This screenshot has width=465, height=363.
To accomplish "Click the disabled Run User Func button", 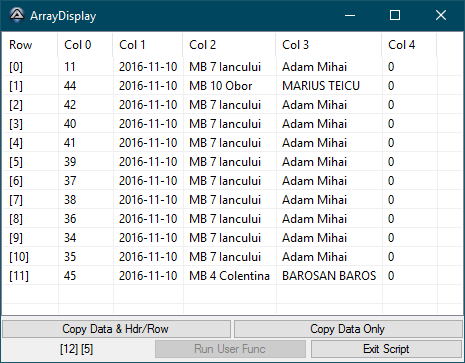I will point(230,349).
